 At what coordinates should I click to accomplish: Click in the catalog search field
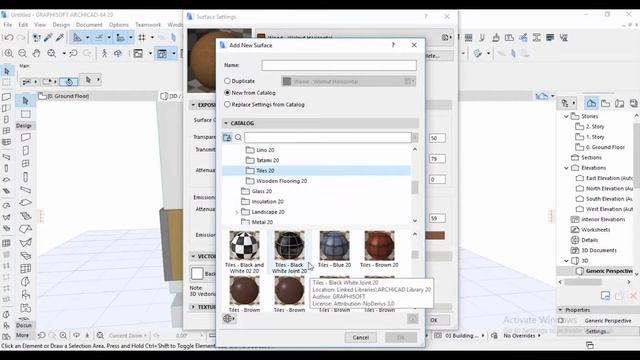tap(327, 138)
